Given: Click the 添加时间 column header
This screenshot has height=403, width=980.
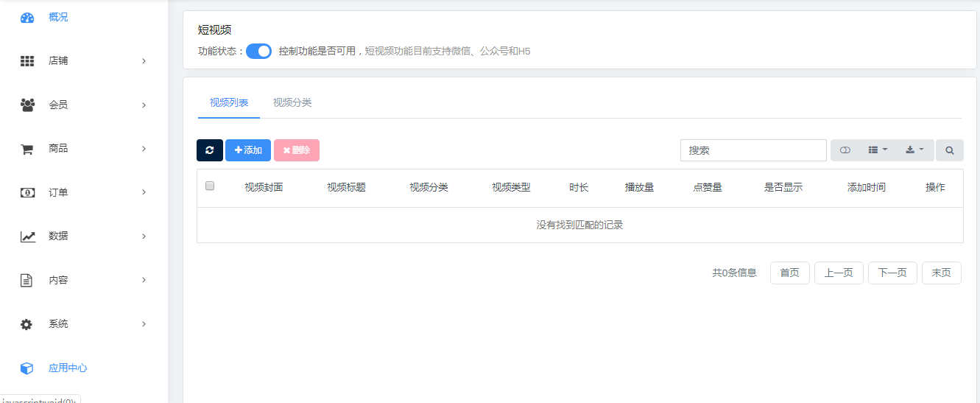Looking at the screenshot, I should click(867, 188).
